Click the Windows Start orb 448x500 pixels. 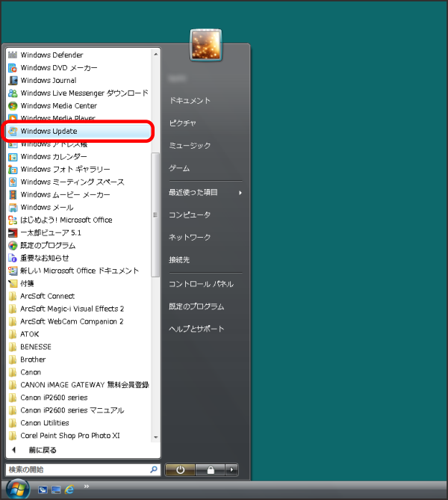(17, 490)
